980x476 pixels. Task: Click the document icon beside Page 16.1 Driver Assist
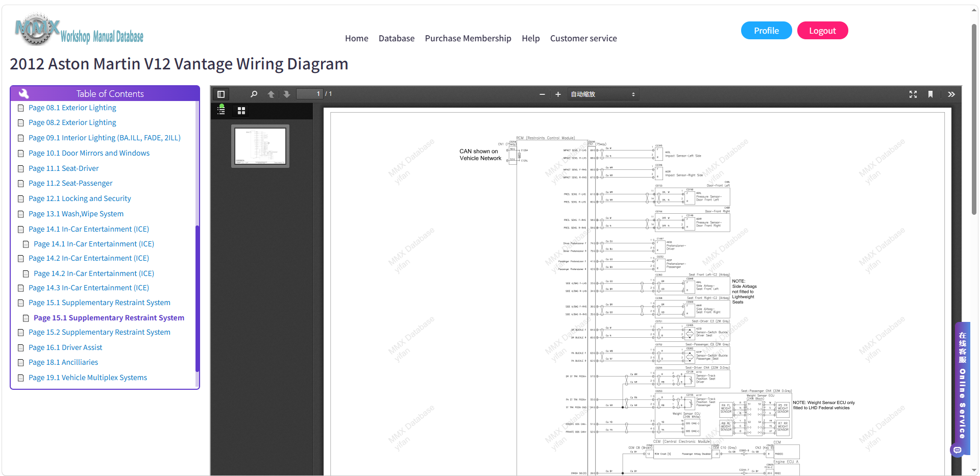pyautogui.click(x=21, y=348)
